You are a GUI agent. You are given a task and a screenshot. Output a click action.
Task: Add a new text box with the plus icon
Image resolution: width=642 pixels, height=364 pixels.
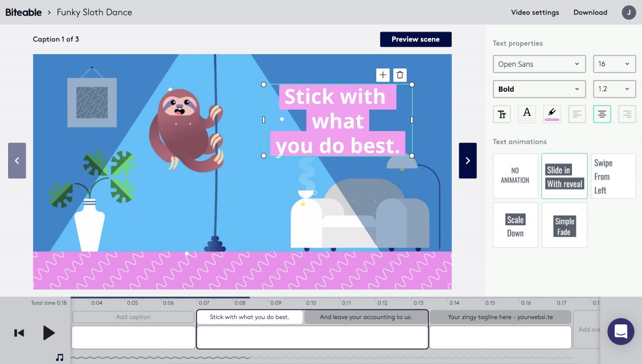tap(383, 75)
